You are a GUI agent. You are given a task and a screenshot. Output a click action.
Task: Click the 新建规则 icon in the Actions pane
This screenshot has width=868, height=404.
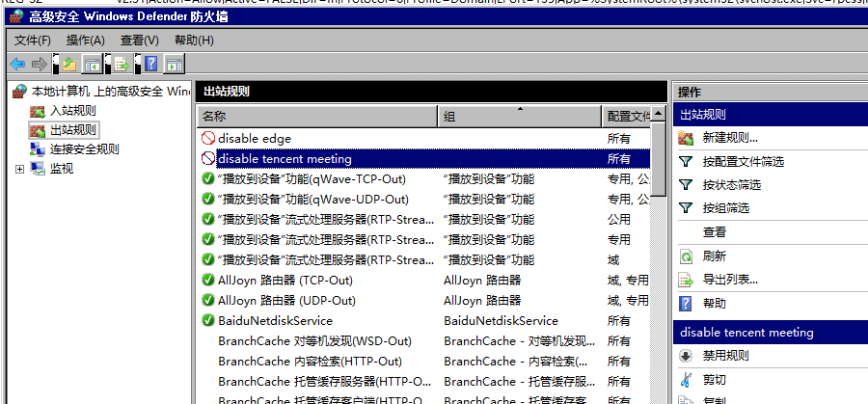(x=686, y=138)
